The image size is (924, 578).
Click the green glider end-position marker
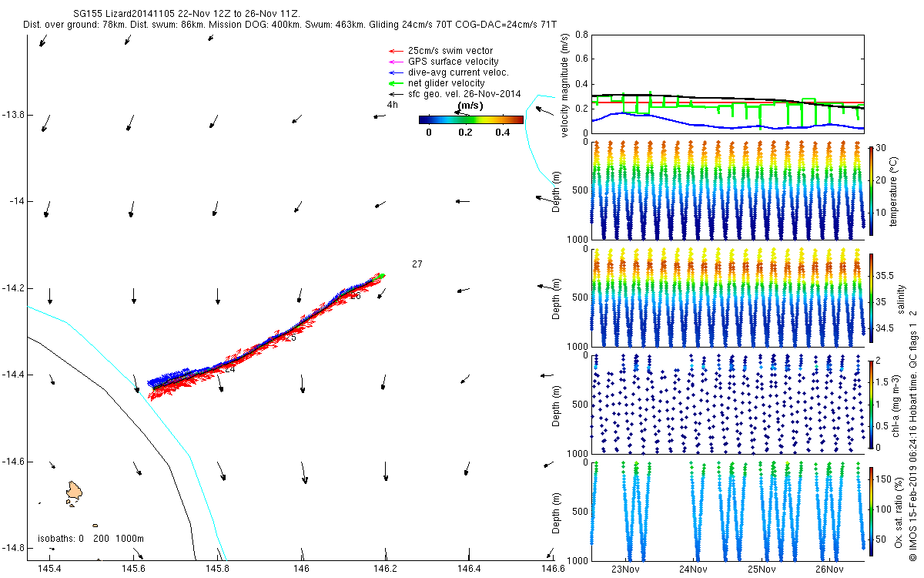tap(380, 275)
